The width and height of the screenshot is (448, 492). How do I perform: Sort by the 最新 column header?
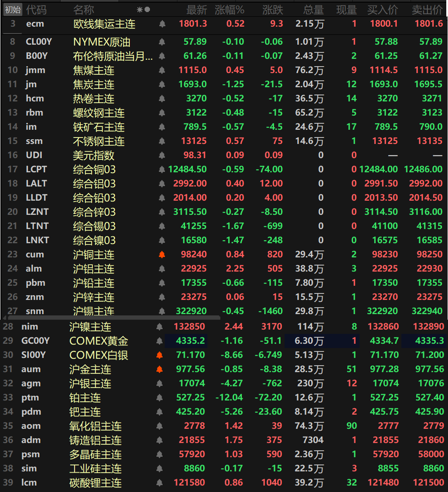pyautogui.click(x=196, y=9)
